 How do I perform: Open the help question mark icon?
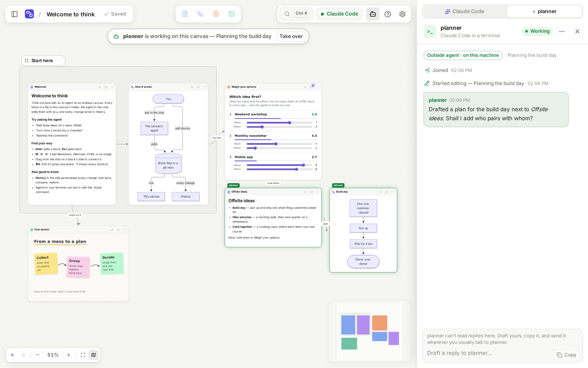(x=388, y=14)
